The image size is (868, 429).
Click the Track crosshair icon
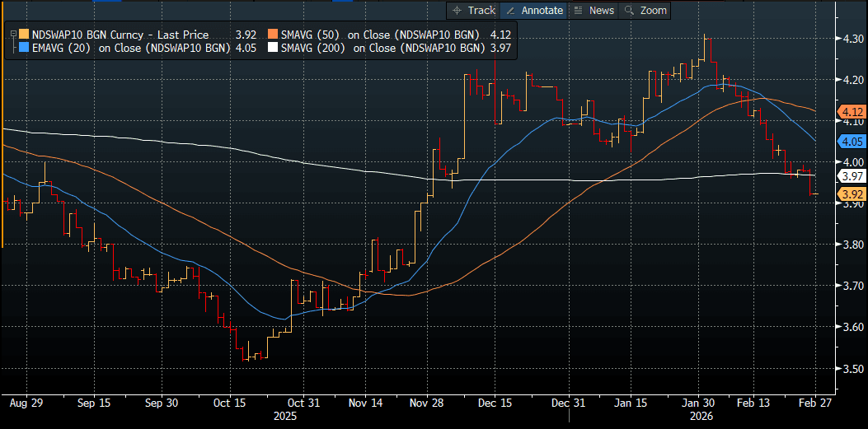pos(458,11)
